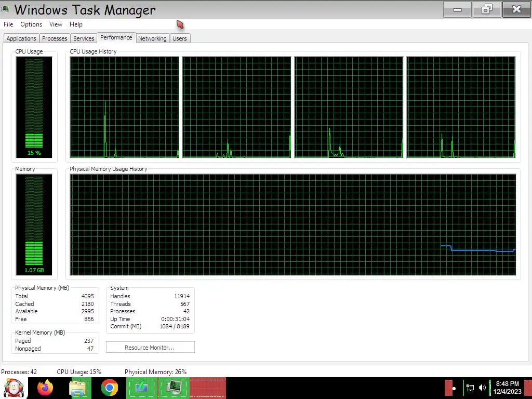
Task: Launch Google Chrome from the taskbar
Action: (x=110, y=388)
